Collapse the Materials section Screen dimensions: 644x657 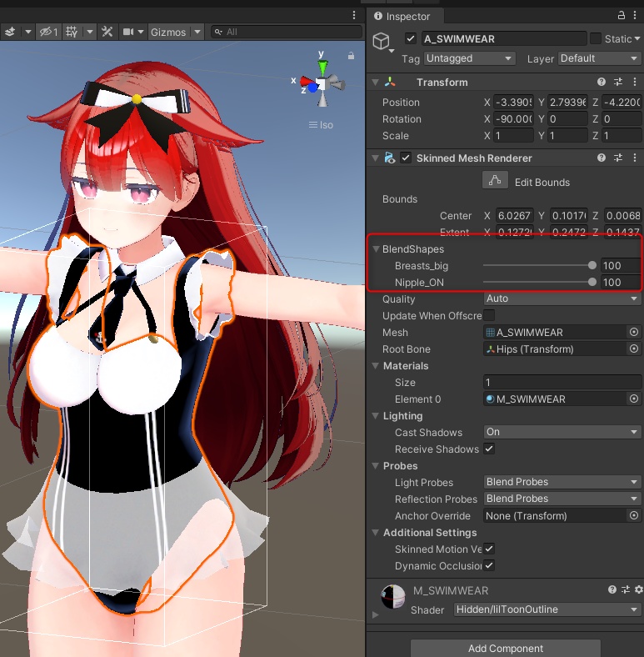(x=376, y=366)
